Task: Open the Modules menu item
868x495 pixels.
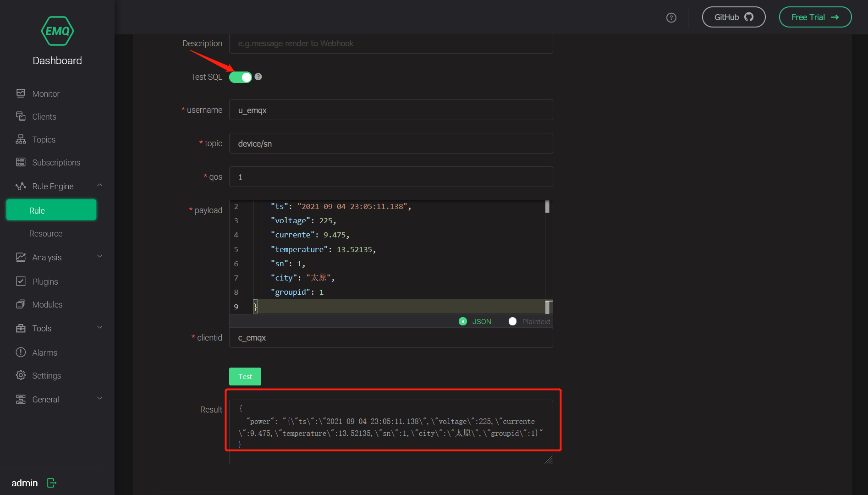Action: pyautogui.click(x=57, y=304)
